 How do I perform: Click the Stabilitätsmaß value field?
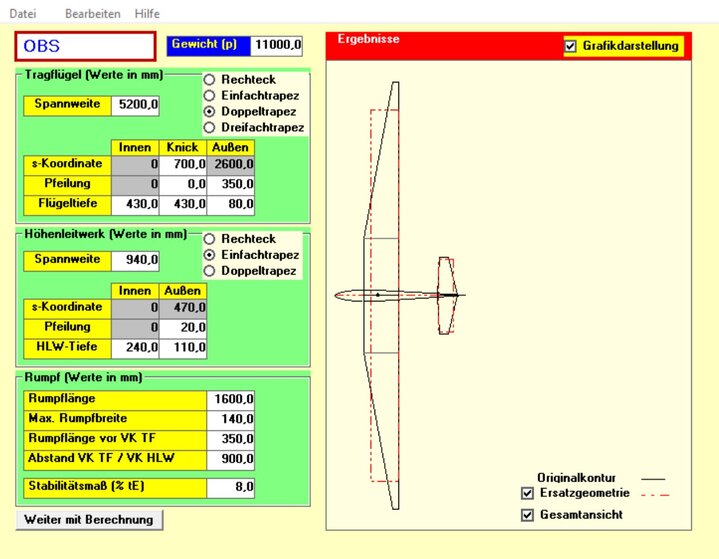(230, 487)
